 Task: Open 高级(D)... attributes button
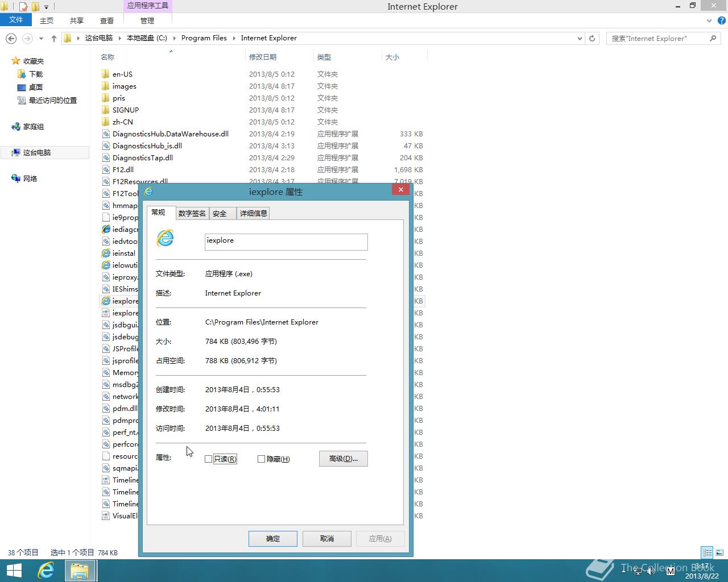tap(344, 459)
